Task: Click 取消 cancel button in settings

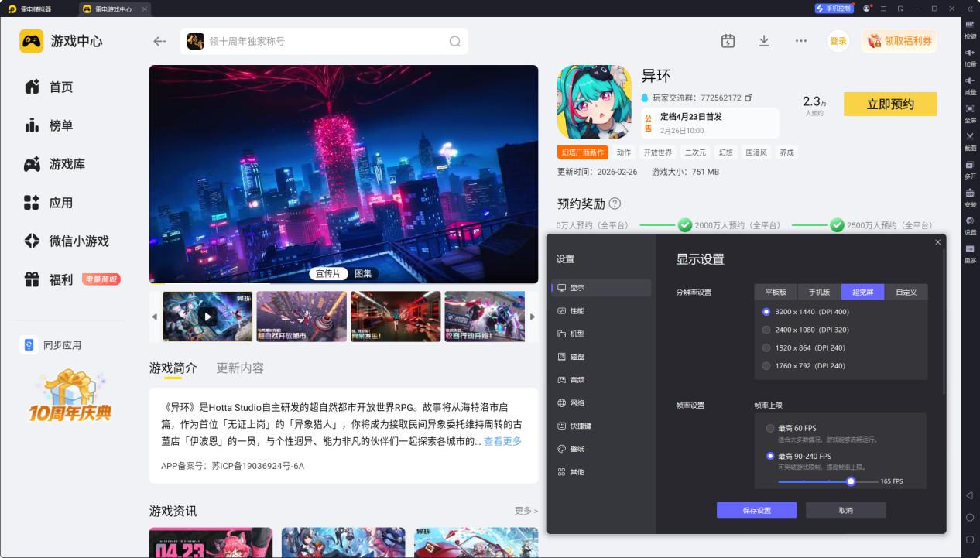Action: (845, 510)
